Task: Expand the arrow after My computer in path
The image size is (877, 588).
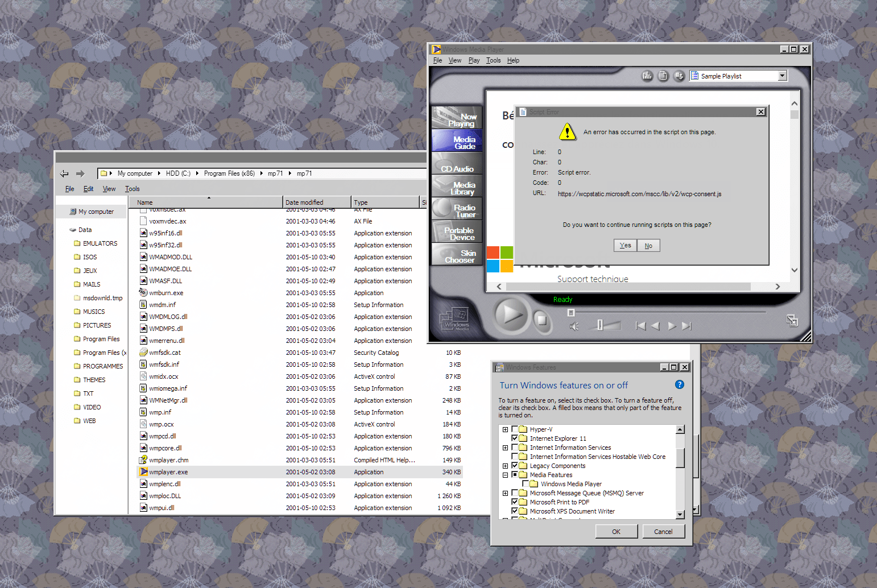Action: click(159, 173)
